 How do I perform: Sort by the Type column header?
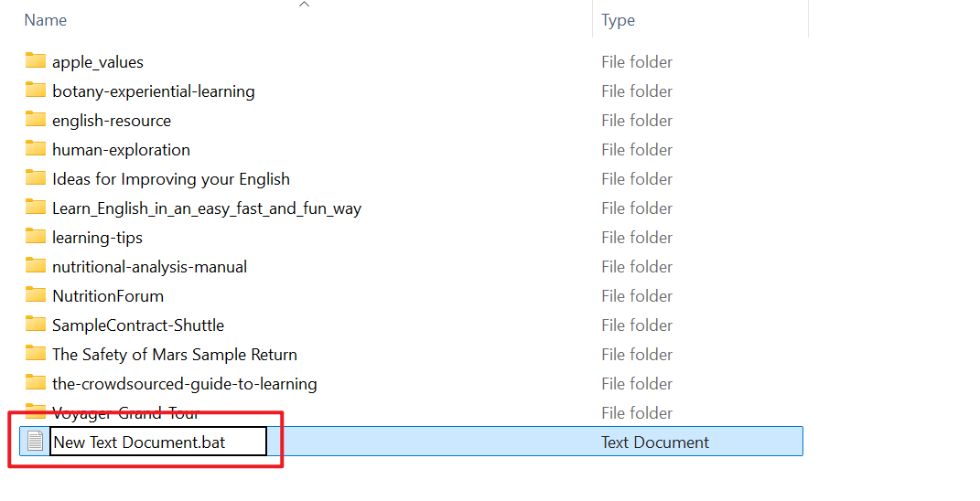[619, 20]
